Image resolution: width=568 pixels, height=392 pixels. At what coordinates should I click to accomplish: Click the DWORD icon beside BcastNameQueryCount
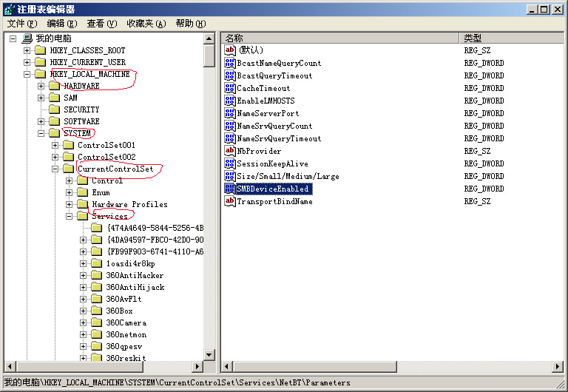tap(230, 63)
